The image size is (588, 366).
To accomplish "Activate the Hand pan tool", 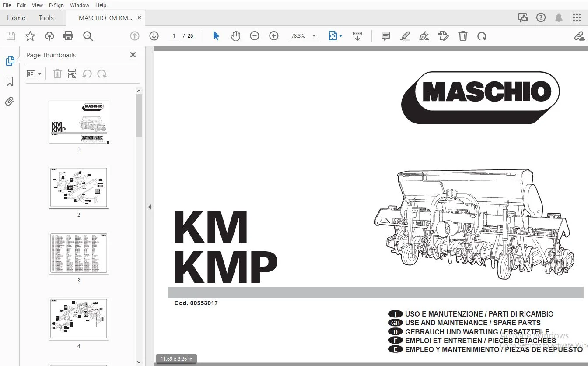I will [x=235, y=36].
